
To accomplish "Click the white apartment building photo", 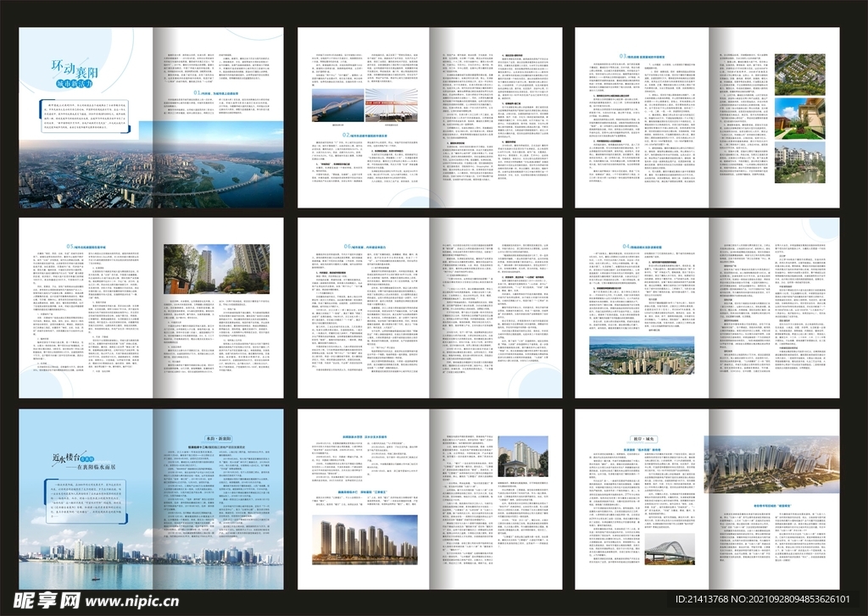I will pos(522,458).
